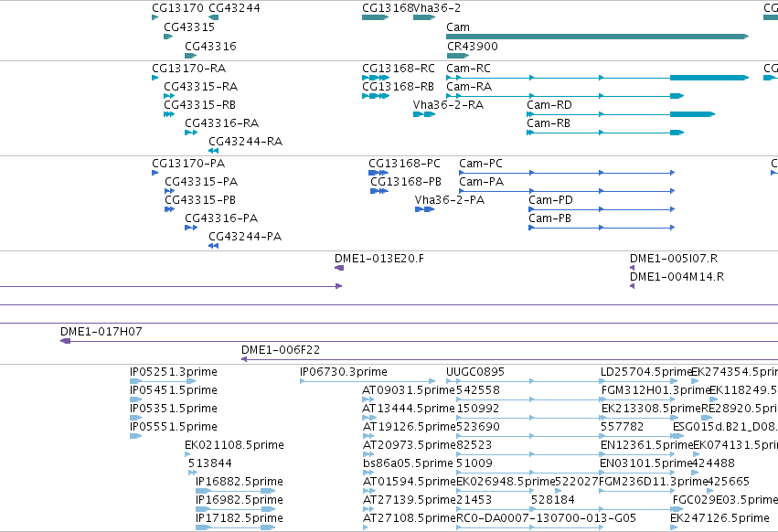Select the IP16882.5prime EST label
The image size is (778, 532).
tap(240, 482)
